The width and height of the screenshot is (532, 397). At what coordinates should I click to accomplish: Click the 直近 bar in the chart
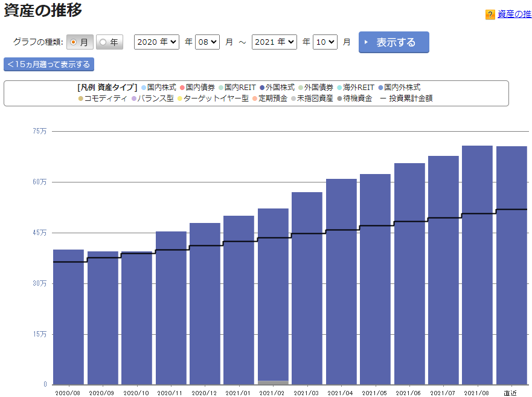511,265
